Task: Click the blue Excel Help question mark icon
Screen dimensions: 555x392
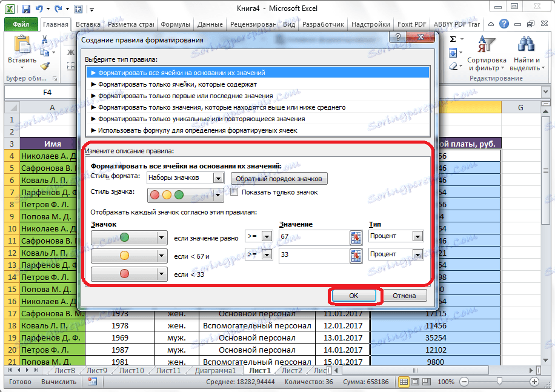Action: tap(504, 24)
